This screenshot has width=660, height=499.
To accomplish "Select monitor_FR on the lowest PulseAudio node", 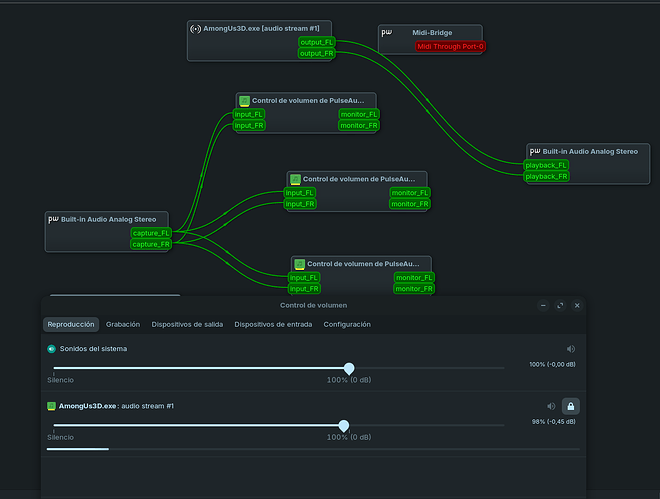I will [x=414, y=289].
